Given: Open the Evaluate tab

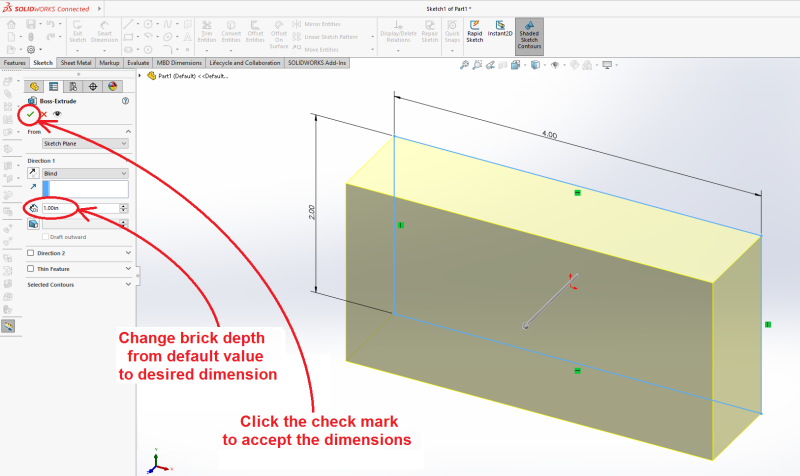Looking at the screenshot, I should [138, 62].
